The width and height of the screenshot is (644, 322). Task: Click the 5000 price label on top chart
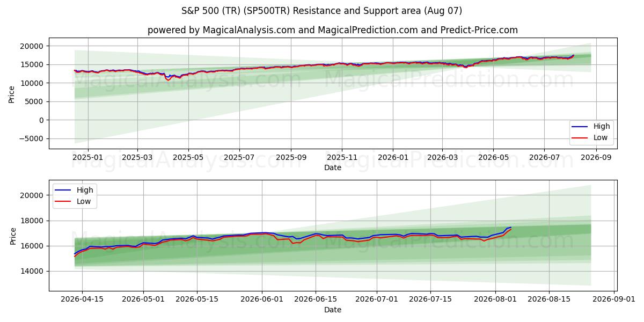point(34,101)
